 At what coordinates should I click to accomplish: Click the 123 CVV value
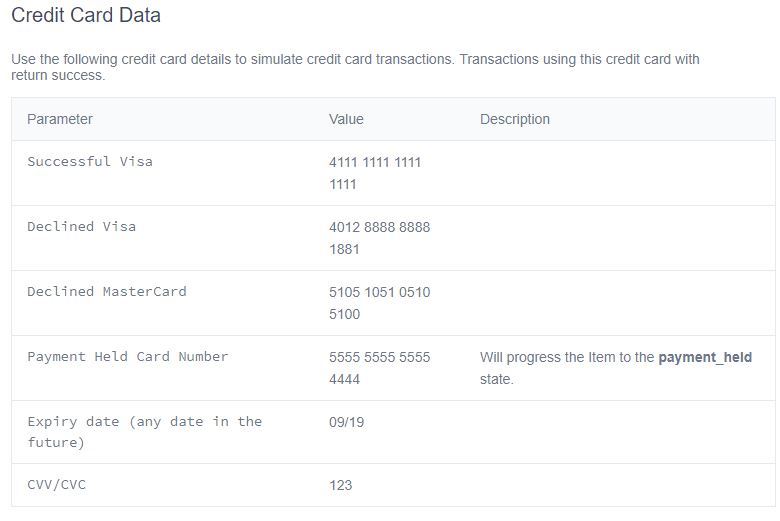pos(341,485)
